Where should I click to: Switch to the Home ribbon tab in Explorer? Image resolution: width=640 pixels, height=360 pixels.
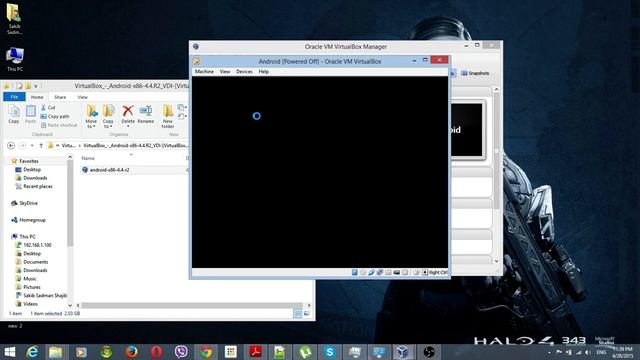37,97
